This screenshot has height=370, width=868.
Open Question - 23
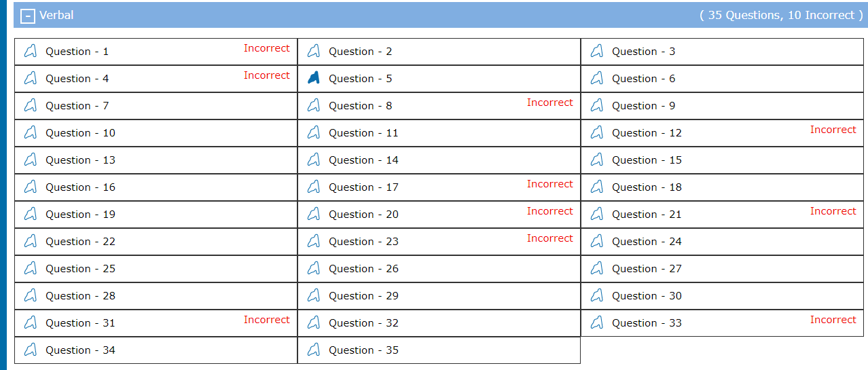[363, 242]
